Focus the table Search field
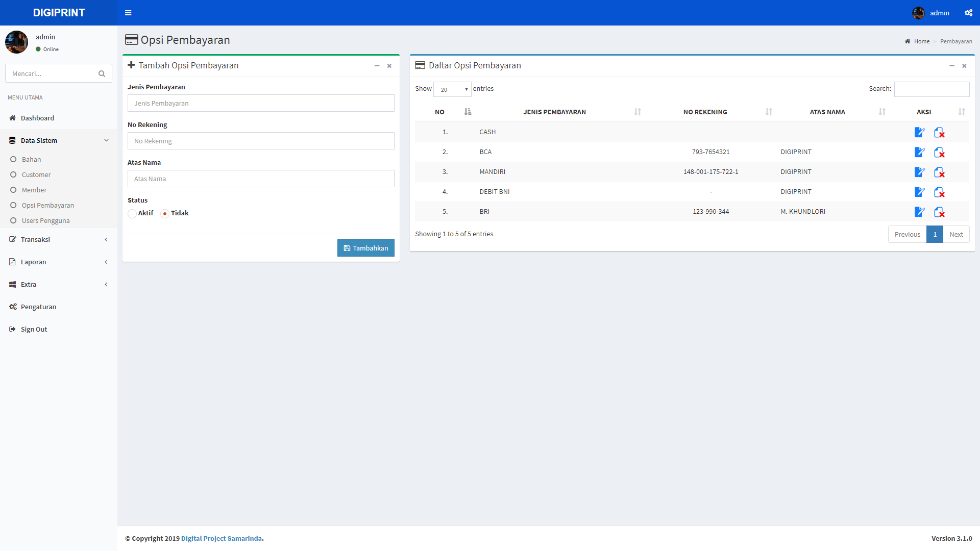Image resolution: width=980 pixels, height=551 pixels. coord(932,89)
